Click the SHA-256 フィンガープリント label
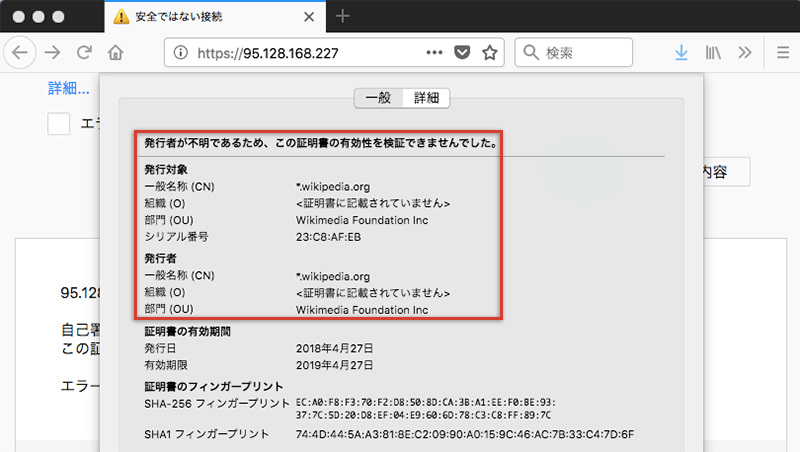This screenshot has width=800, height=452. pyautogui.click(x=217, y=404)
